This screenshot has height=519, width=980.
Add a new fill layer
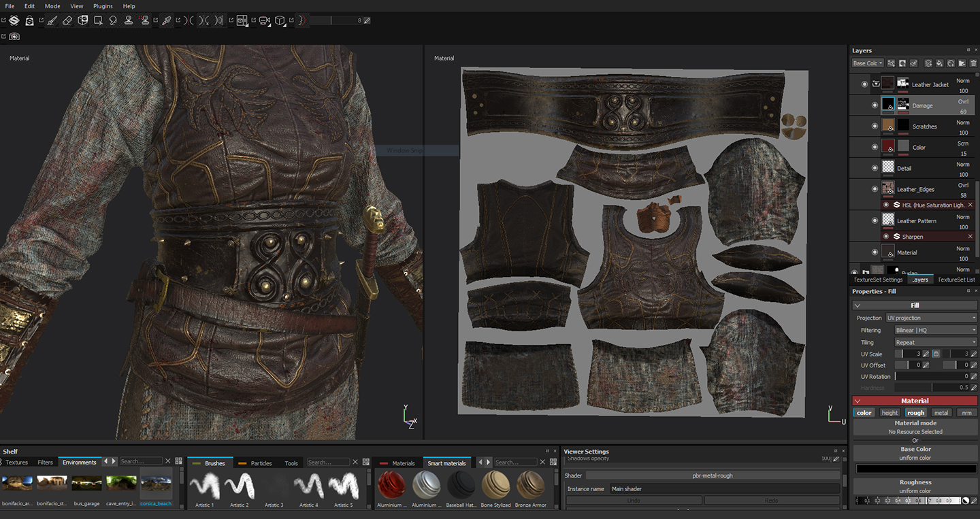pyautogui.click(x=940, y=63)
